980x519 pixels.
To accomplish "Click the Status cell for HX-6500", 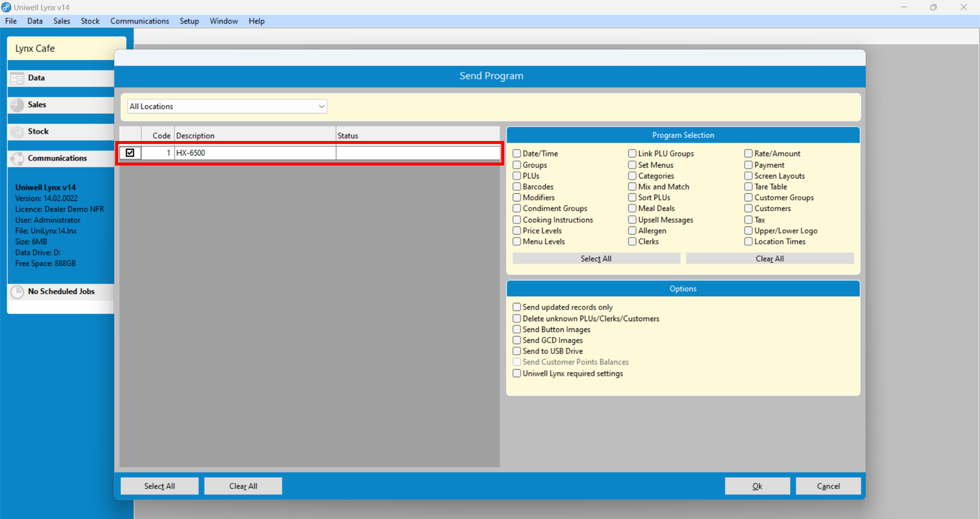I will (417, 153).
